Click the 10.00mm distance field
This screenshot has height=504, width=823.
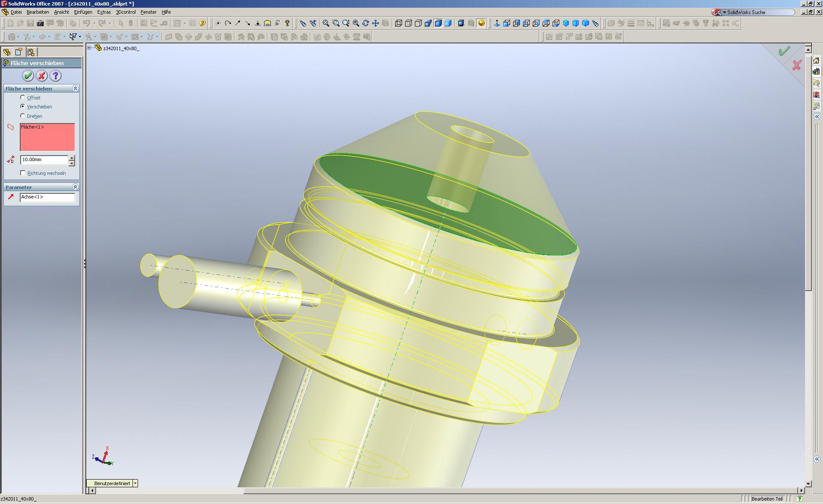[44, 160]
